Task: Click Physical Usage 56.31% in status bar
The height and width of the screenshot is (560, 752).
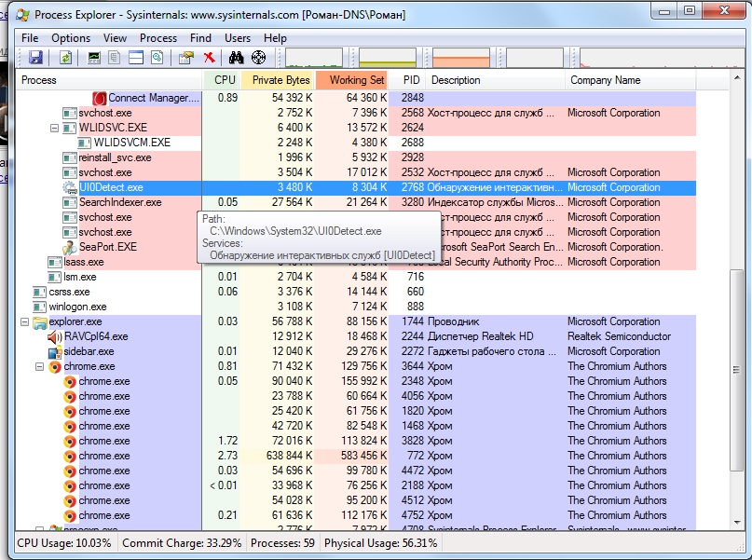Action: (x=381, y=543)
